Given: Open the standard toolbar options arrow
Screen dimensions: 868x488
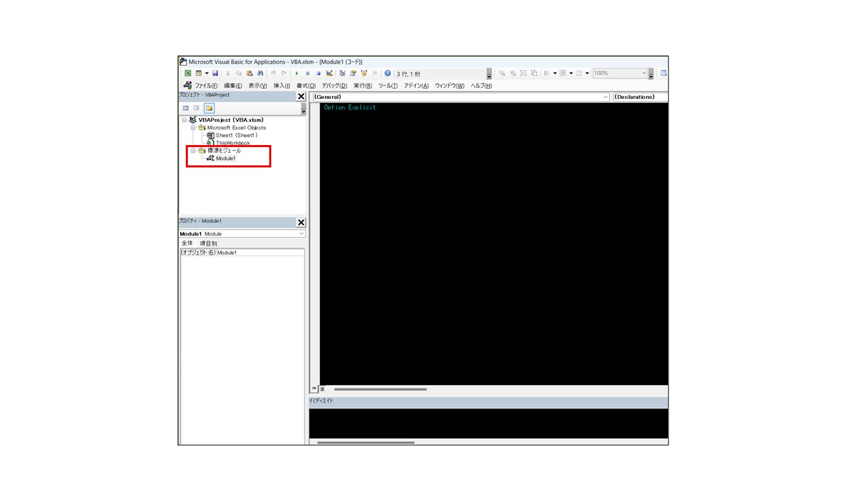Looking at the screenshot, I should pyautogui.click(x=489, y=74).
